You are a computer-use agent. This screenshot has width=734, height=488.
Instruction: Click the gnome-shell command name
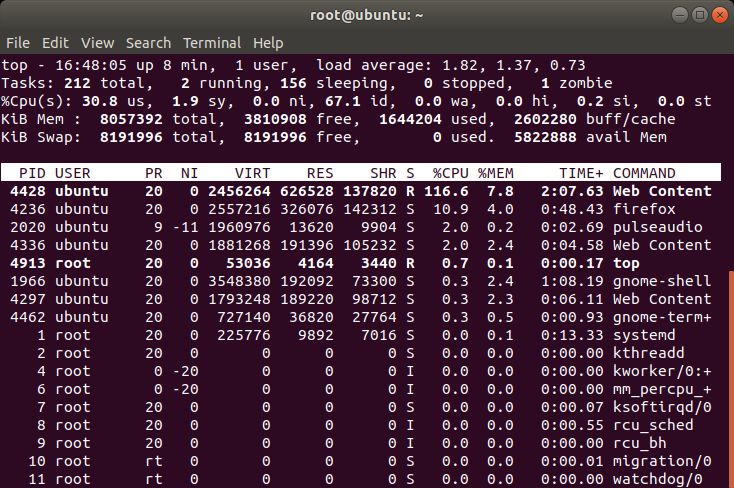point(662,281)
